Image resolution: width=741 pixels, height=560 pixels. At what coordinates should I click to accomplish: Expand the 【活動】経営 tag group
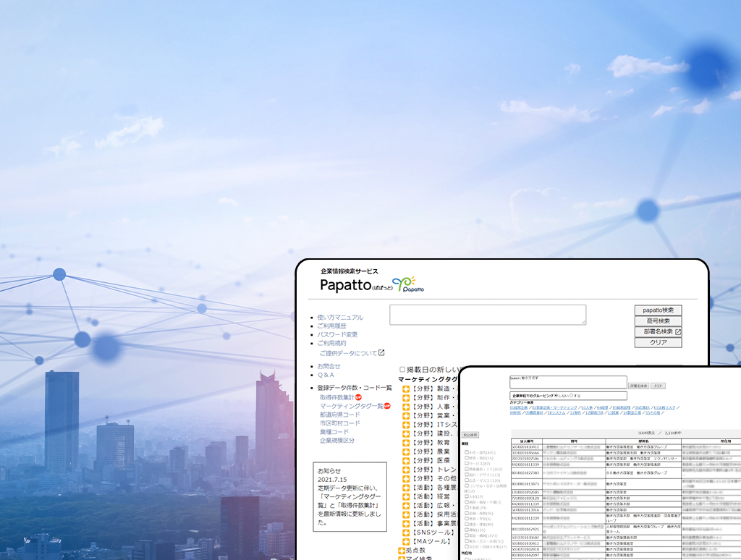405,496
